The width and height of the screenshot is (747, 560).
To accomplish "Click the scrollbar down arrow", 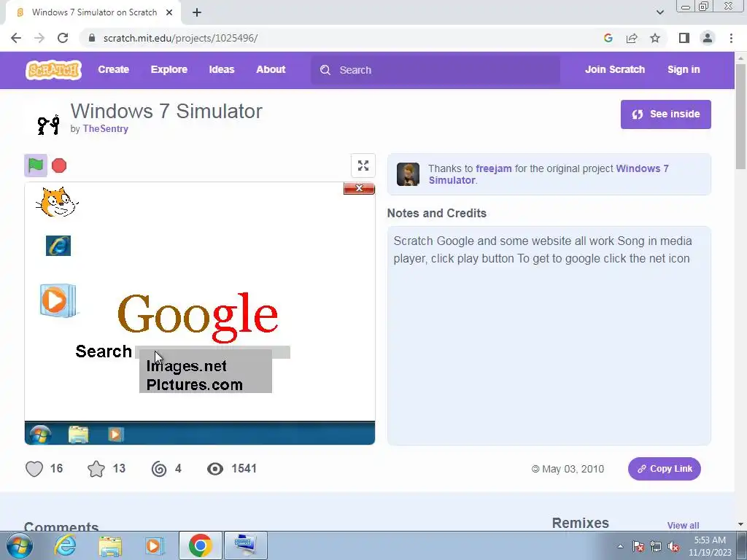I will 740,524.
